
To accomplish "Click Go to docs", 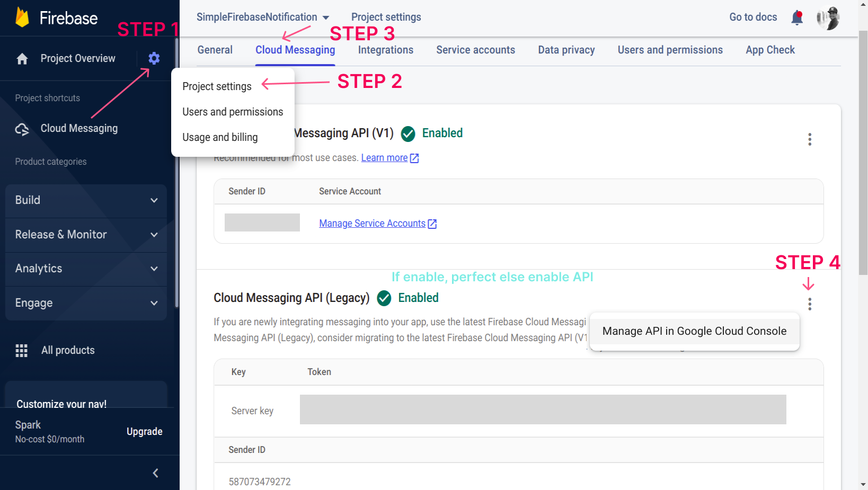I will pos(754,17).
